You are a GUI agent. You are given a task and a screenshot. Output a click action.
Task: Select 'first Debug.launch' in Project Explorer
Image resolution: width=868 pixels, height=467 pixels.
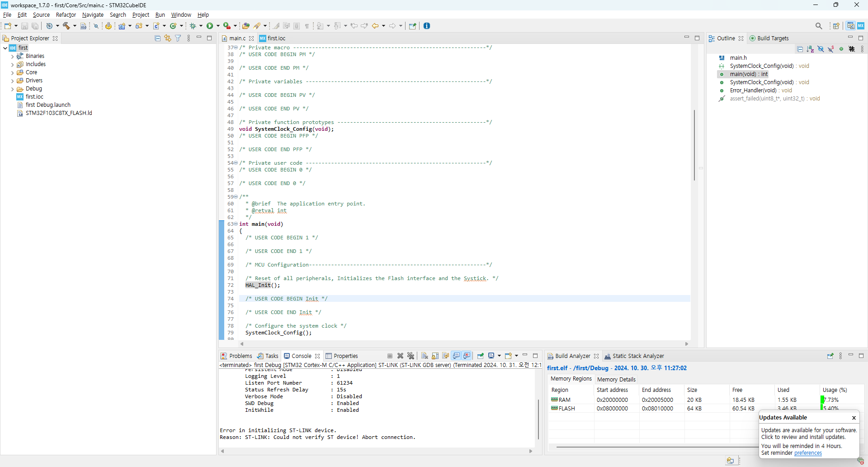(48, 105)
